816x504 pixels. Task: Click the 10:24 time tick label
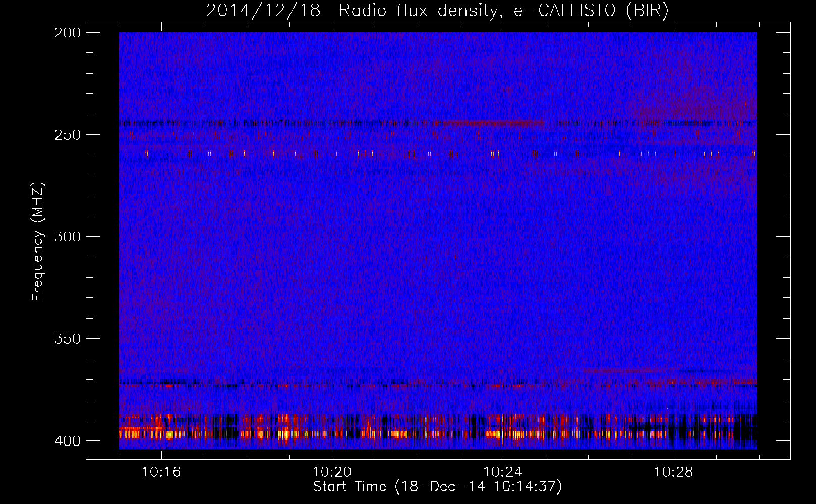coord(503,472)
